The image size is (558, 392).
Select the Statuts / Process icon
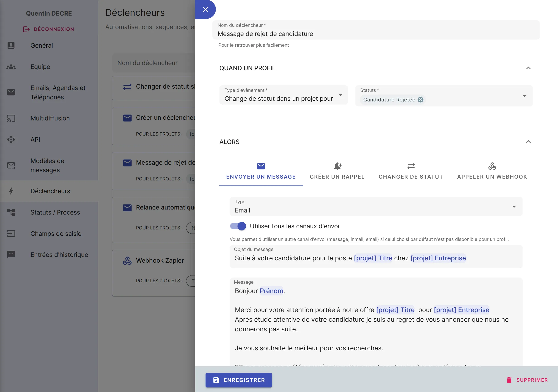(x=11, y=212)
